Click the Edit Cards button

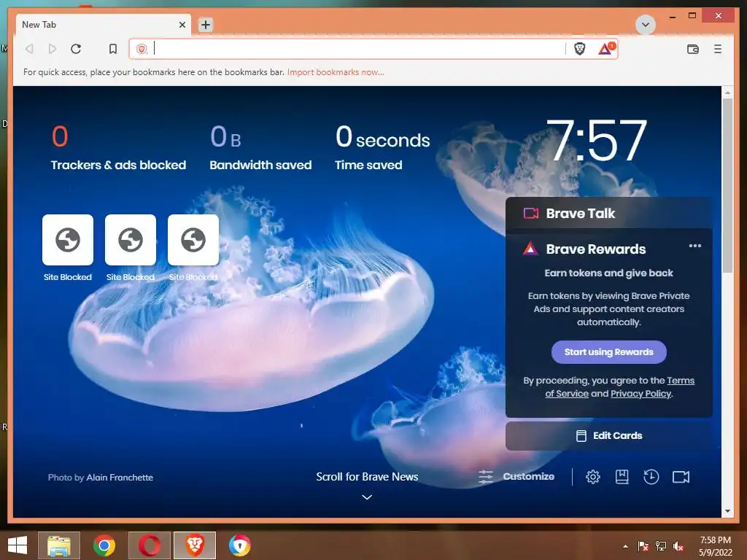(x=609, y=436)
